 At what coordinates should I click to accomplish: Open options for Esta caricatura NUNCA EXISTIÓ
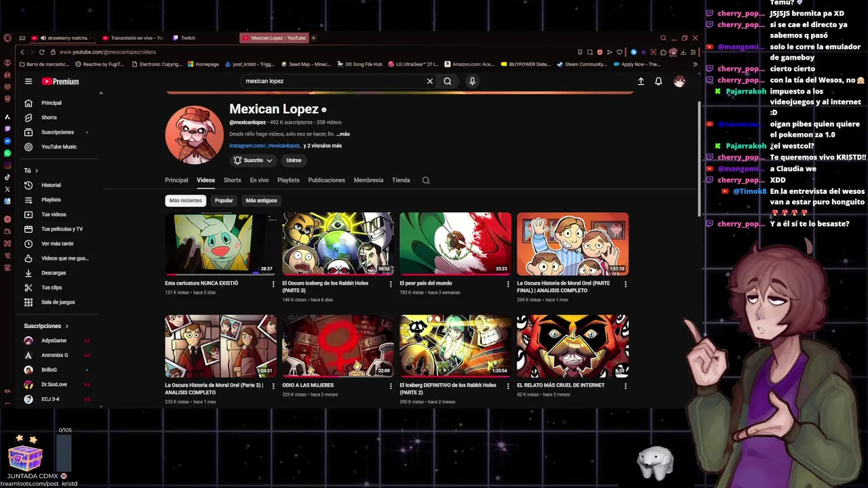tap(273, 284)
